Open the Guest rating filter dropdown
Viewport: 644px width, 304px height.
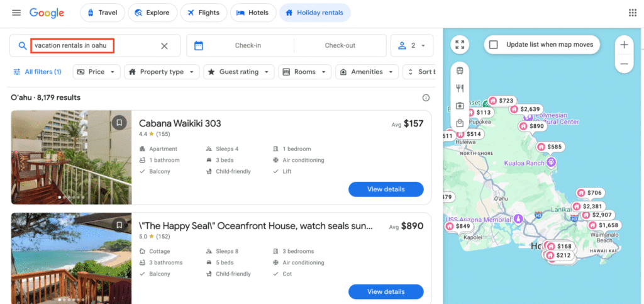(x=239, y=72)
